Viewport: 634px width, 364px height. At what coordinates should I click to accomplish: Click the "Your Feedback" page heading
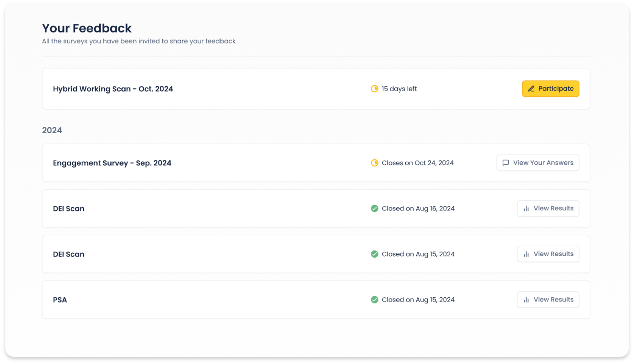pyautogui.click(x=87, y=28)
